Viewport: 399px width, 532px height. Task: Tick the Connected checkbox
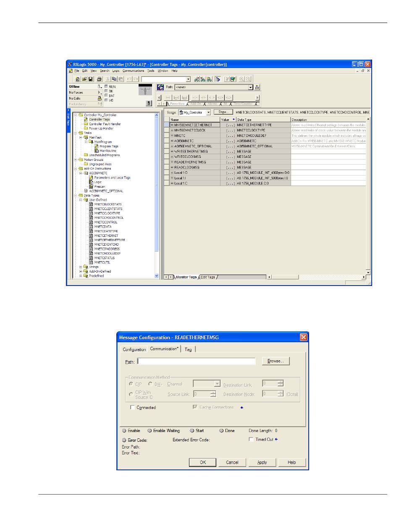pyautogui.click(x=132, y=408)
